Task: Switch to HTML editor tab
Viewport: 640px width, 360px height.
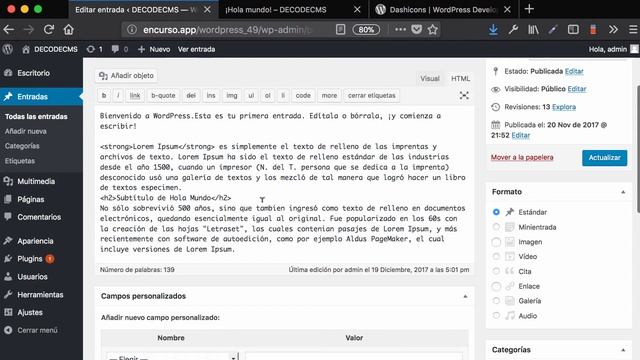Action: pos(460,78)
